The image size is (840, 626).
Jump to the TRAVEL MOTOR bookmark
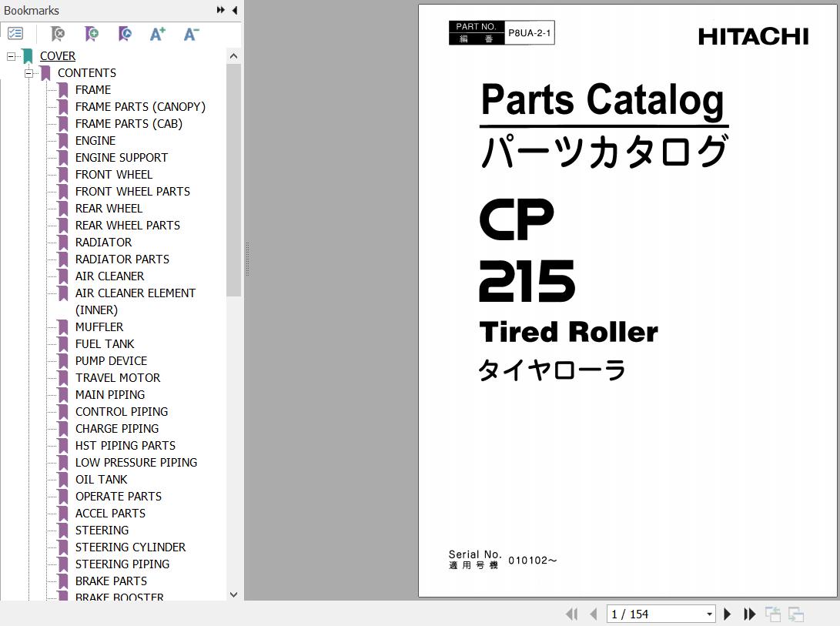tap(118, 378)
